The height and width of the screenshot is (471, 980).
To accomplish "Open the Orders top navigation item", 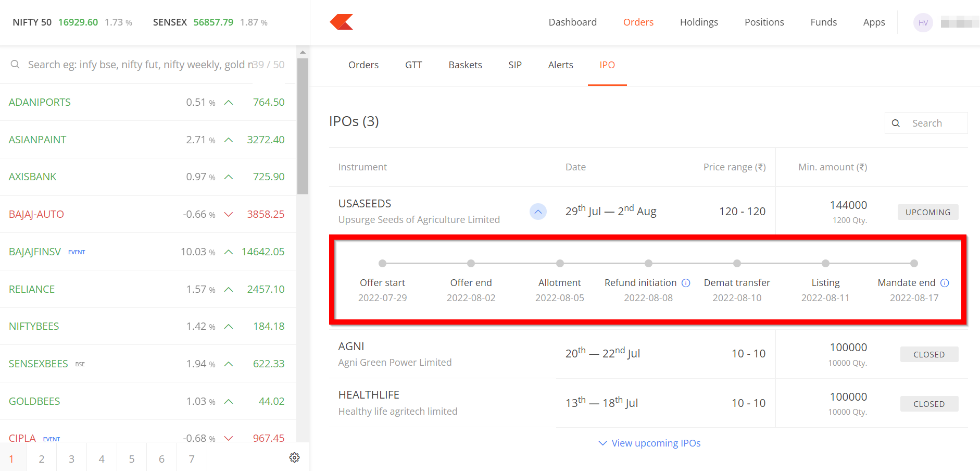I will pyautogui.click(x=638, y=22).
